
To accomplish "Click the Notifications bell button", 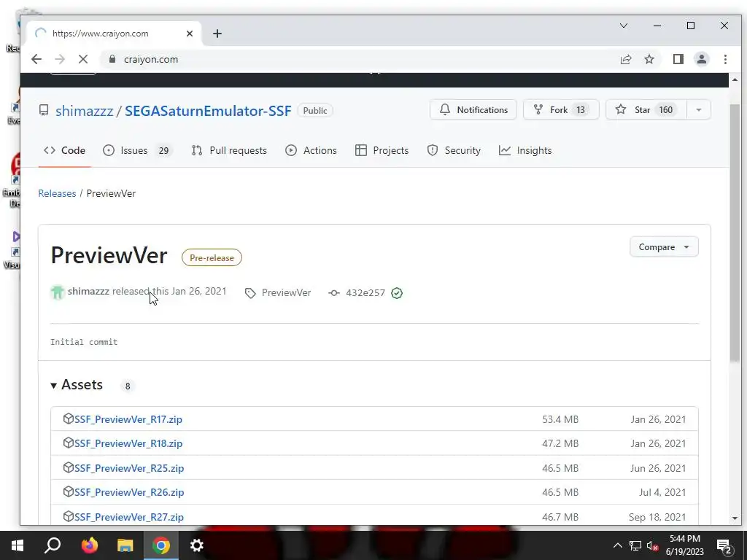I will 473,109.
